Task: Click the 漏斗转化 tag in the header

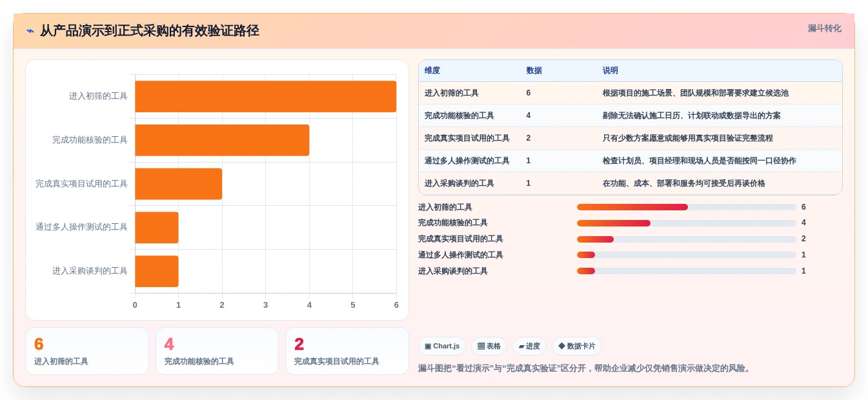Action: click(x=824, y=28)
